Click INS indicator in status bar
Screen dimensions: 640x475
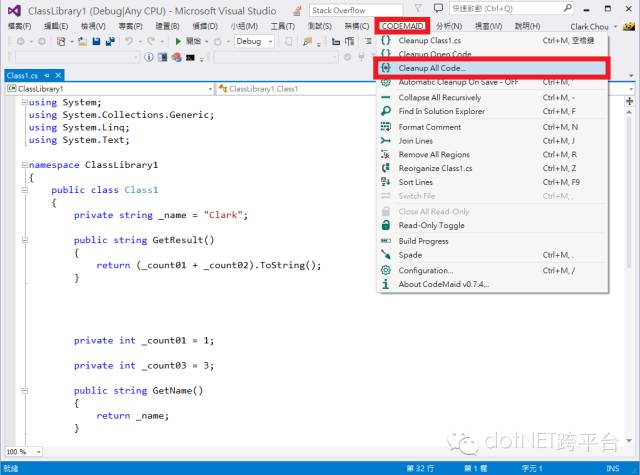[x=613, y=468]
